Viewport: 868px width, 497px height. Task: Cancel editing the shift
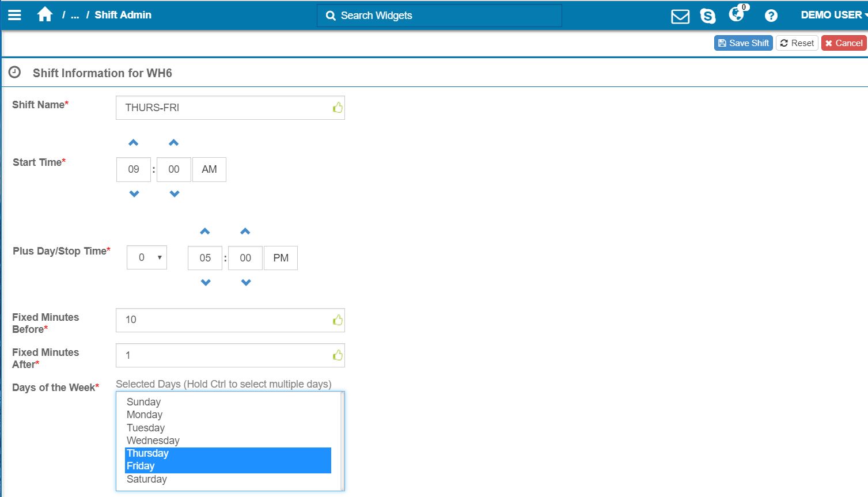pos(843,43)
